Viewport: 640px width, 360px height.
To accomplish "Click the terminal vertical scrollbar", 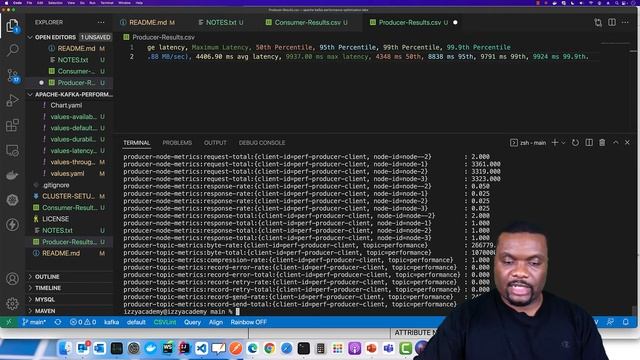I will coord(634,311).
